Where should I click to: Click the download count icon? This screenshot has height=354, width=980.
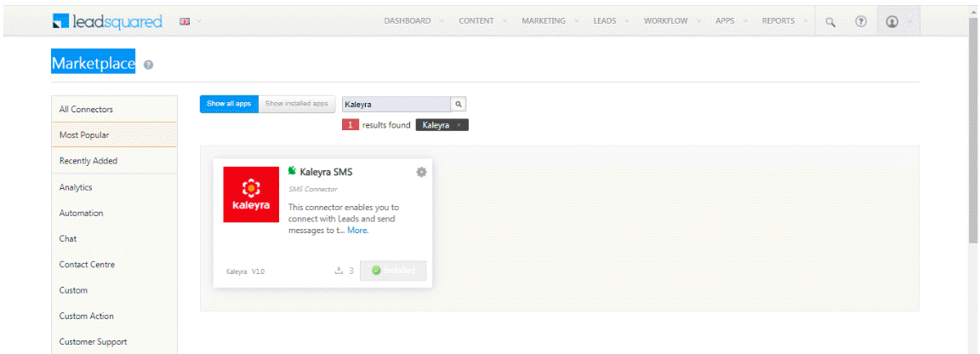tap(339, 271)
